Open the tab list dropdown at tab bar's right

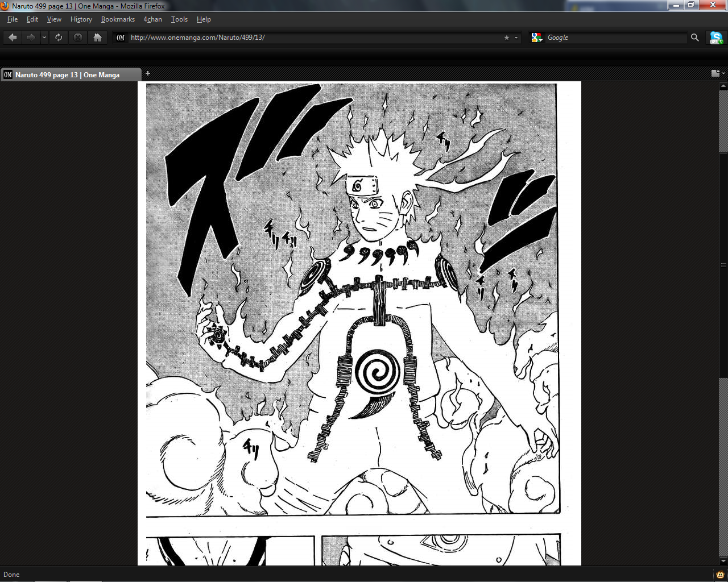tap(718, 73)
